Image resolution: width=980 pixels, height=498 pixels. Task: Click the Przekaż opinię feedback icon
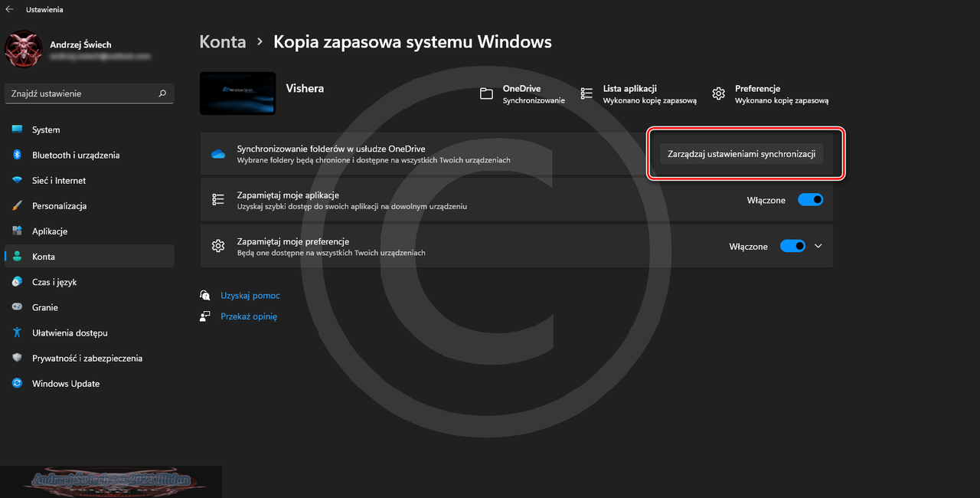coord(204,316)
